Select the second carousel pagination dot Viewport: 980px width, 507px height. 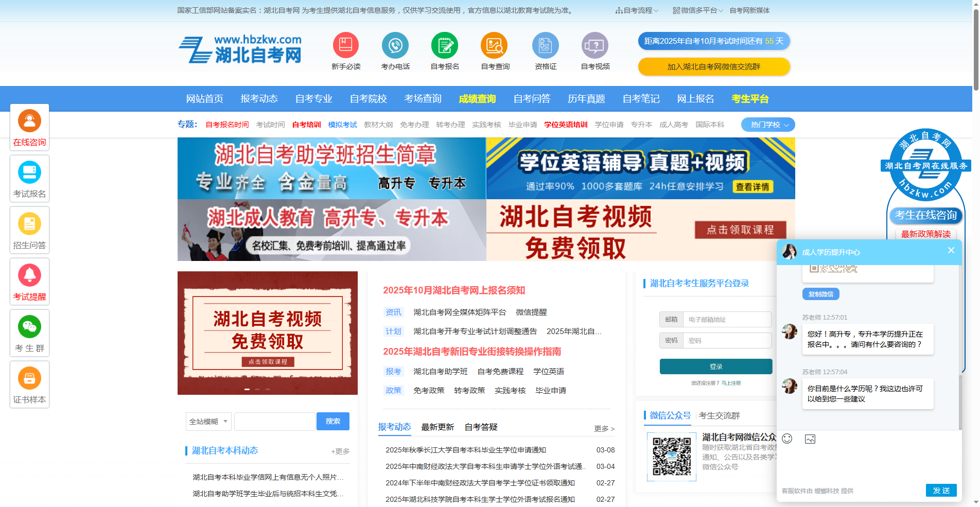pos(257,390)
